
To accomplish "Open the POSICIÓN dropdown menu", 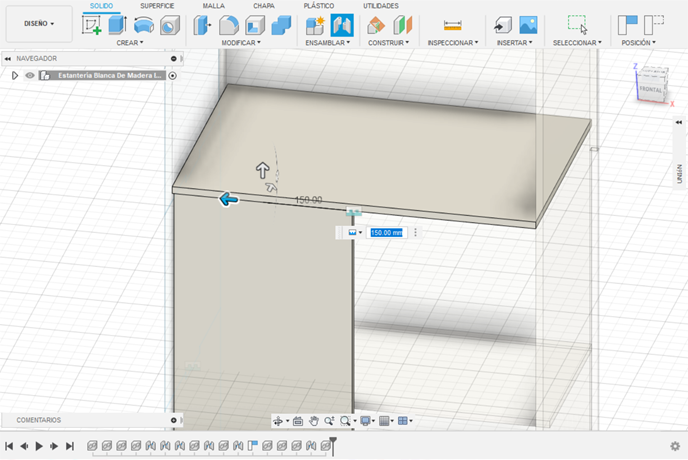I will pyautogui.click(x=638, y=43).
